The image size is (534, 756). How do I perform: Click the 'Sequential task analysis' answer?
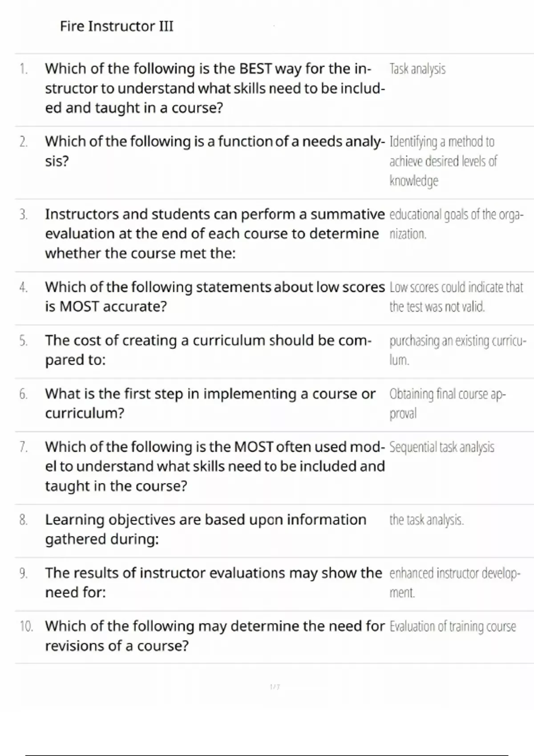(x=442, y=447)
